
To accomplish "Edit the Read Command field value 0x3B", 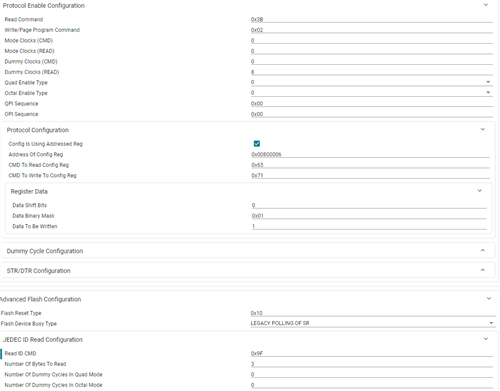I will (x=371, y=20).
